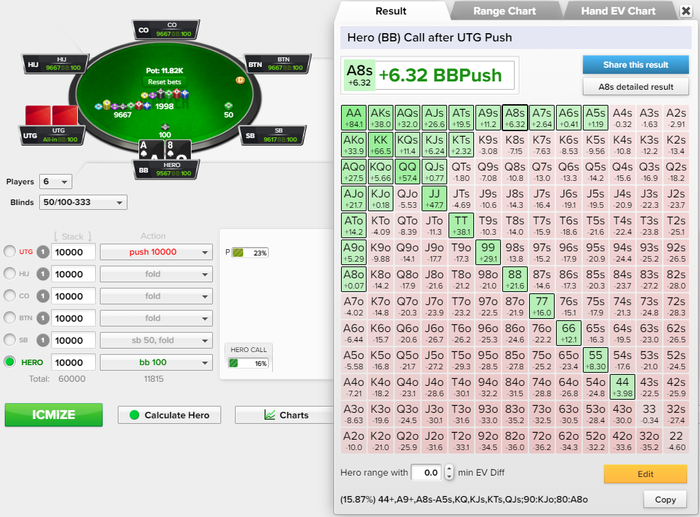Select SB as hero radio button

(x=9, y=340)
